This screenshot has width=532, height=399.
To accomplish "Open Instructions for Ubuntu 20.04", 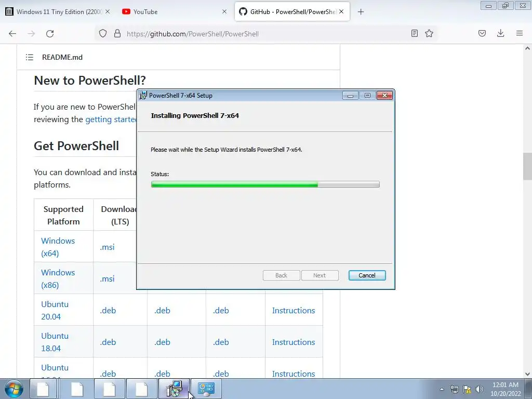I will point(294,311).
